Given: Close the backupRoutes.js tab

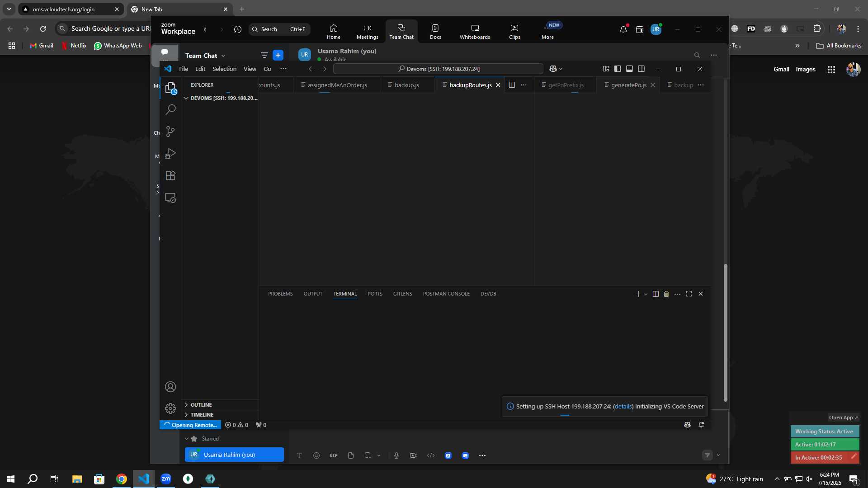Looking at the screenshot, I should tap(498, 85).
